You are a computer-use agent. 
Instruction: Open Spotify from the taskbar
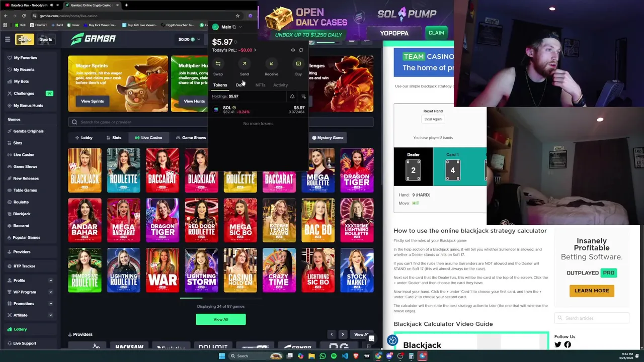coord(334,356)
